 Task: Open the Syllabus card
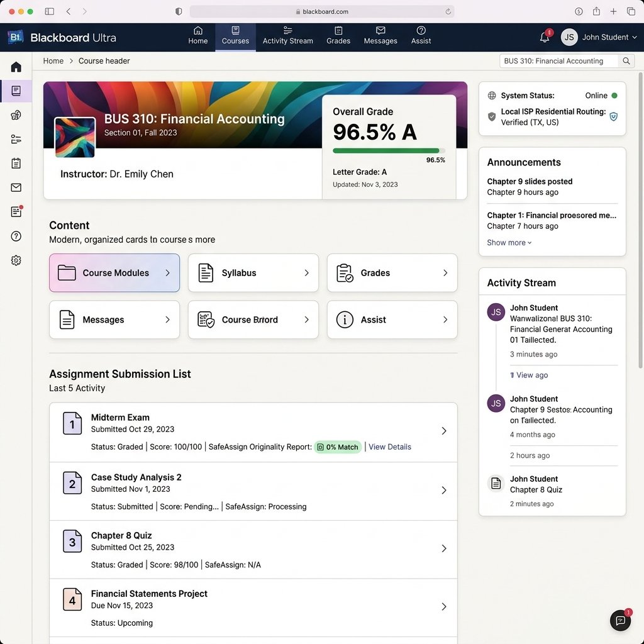253,273
